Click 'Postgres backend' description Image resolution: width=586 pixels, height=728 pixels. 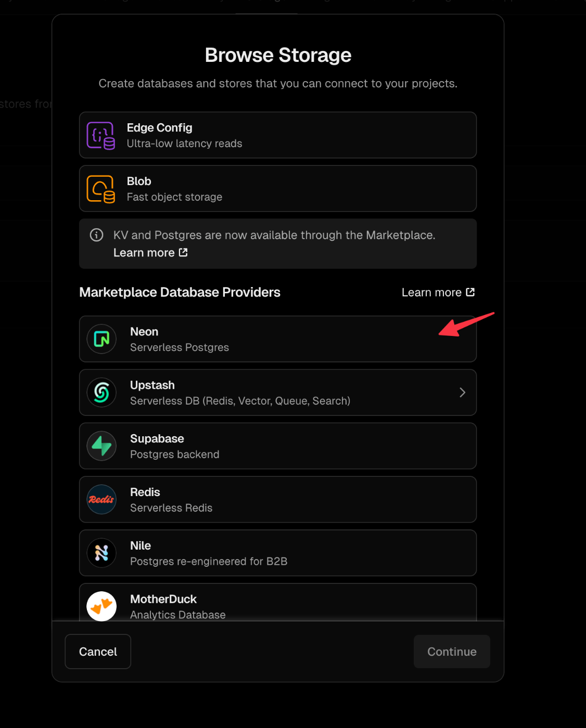175,454
